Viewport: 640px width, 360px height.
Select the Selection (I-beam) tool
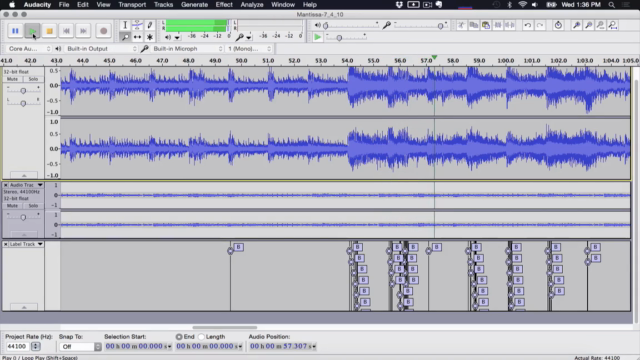click(125, 25)
